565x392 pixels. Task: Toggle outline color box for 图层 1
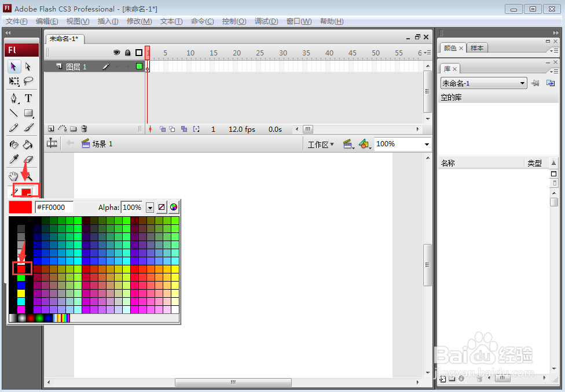coord(139,66)
